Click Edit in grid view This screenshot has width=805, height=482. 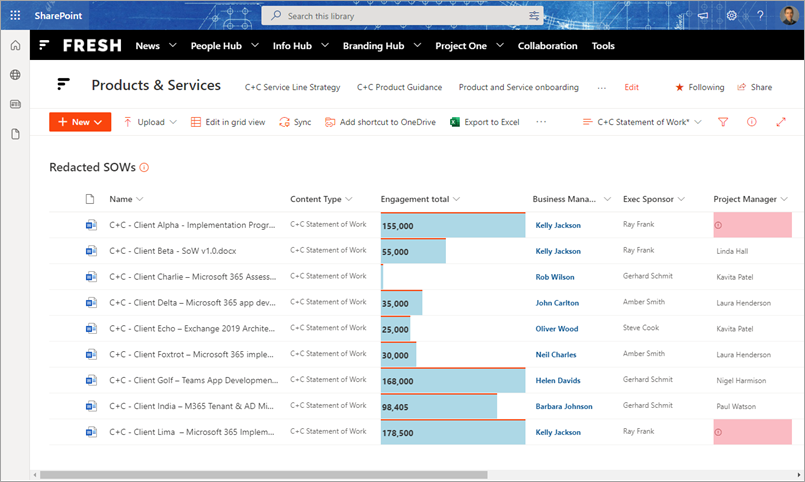(x=228, y=122)
